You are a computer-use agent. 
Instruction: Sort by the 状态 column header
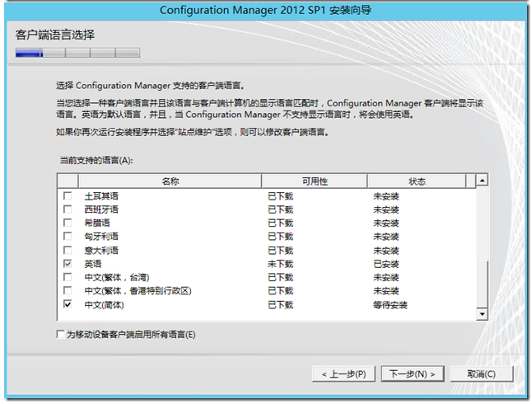click(416, 181)
